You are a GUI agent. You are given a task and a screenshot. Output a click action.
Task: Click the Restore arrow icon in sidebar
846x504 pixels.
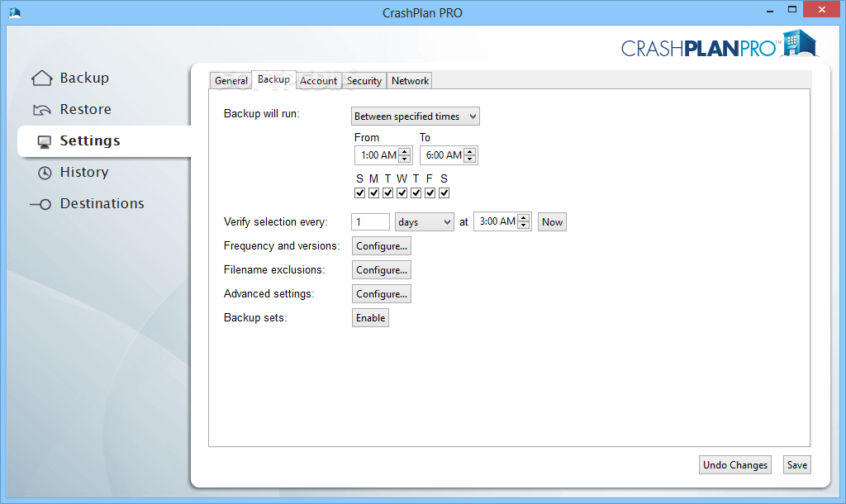click(41, 110)
